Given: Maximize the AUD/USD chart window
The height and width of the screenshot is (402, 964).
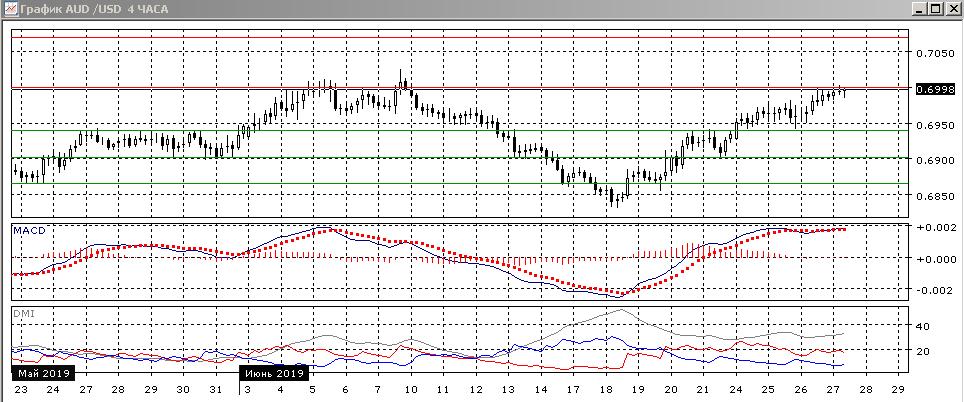Looking at the screenshot, I should pyautogui.click(x=936, y=9).
